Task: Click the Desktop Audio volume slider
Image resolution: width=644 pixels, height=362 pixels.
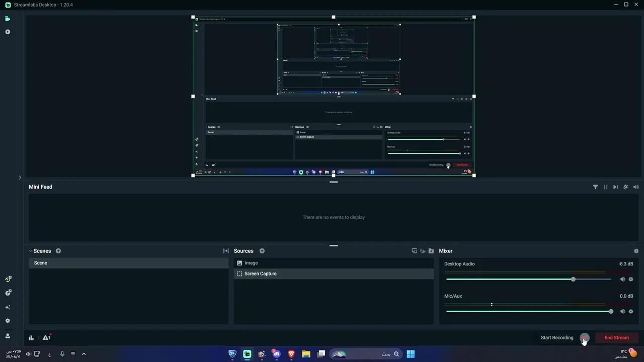Action: (x=528, y=279)
